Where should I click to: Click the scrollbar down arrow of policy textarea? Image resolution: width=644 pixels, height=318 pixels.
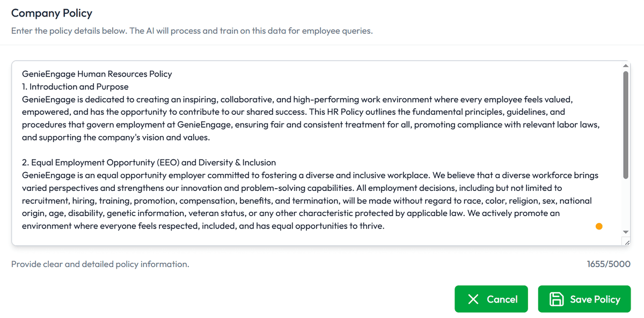[625, 232]
